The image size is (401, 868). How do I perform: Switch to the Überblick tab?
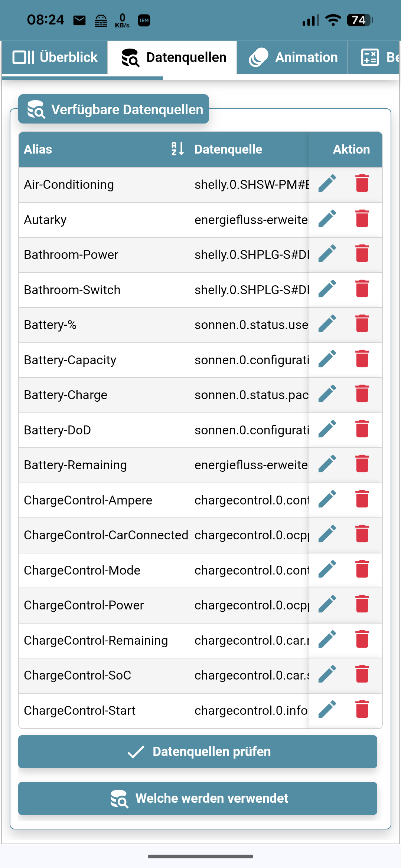pos(55,57)
